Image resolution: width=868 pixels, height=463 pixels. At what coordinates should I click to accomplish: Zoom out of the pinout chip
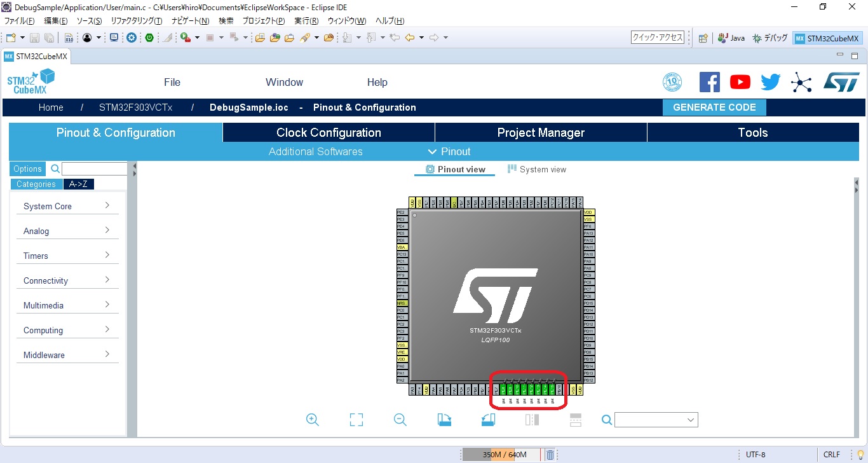400,420
